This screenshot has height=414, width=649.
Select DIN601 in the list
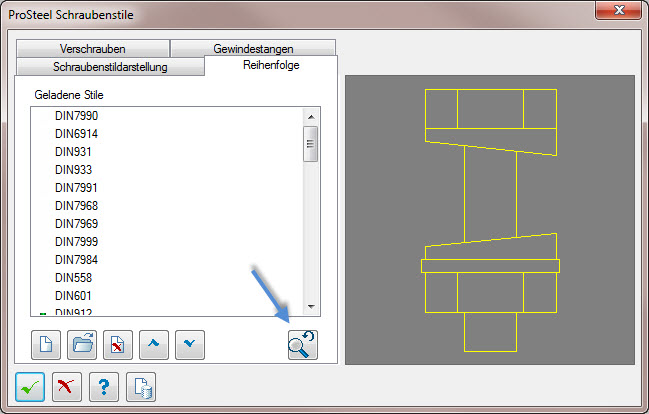(73, 296)
